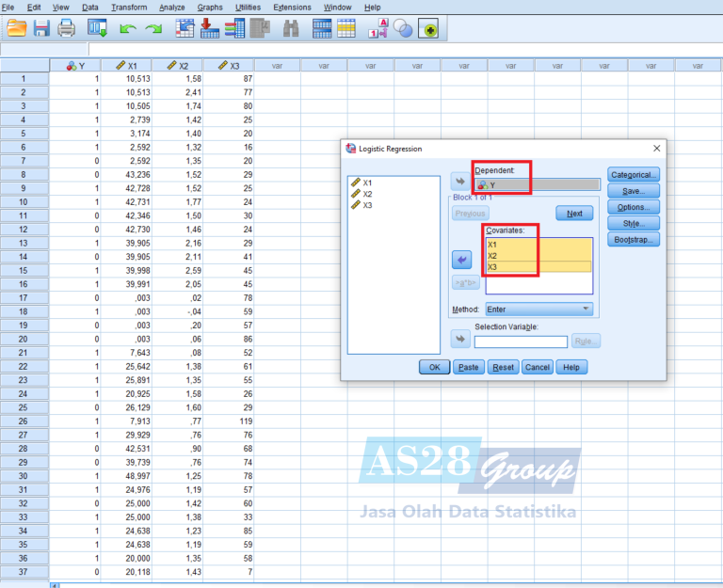Click the Options... button
The height and width of the screenshot is (588, 723).
(634, 207)
